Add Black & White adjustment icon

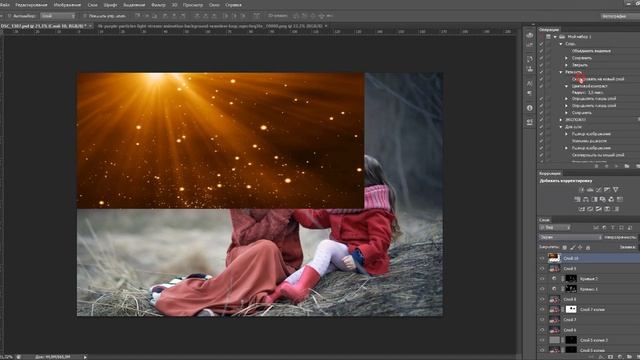pos(594,200)
